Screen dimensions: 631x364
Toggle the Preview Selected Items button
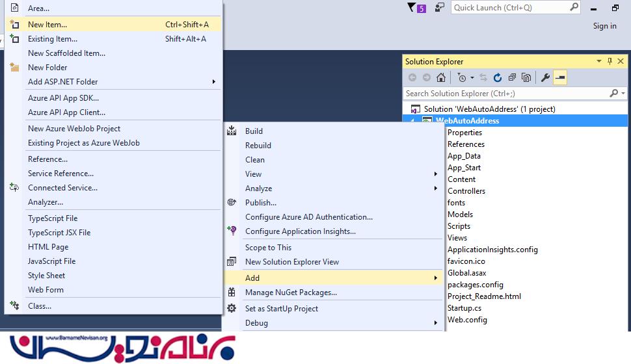[560, 78]
